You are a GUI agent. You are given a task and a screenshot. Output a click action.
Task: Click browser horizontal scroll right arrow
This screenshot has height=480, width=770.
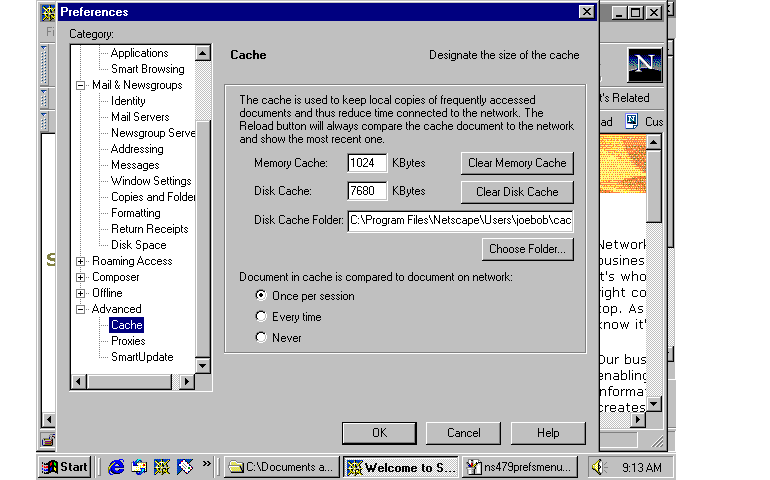[638, 420]
